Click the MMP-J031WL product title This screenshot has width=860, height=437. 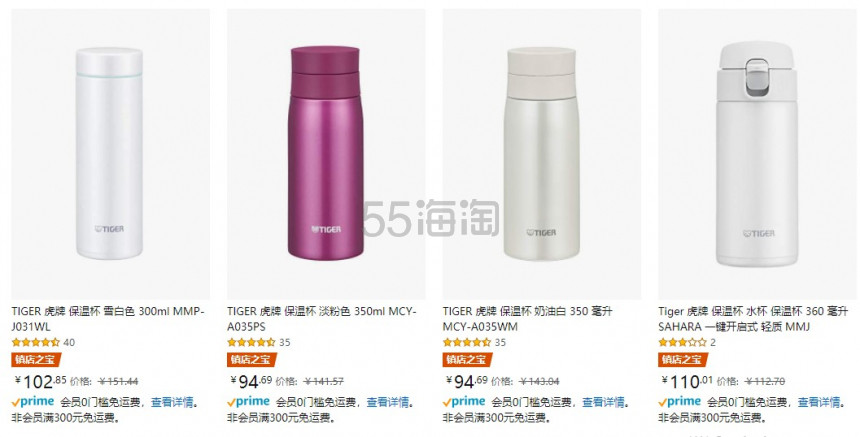(x=108, y=319)
